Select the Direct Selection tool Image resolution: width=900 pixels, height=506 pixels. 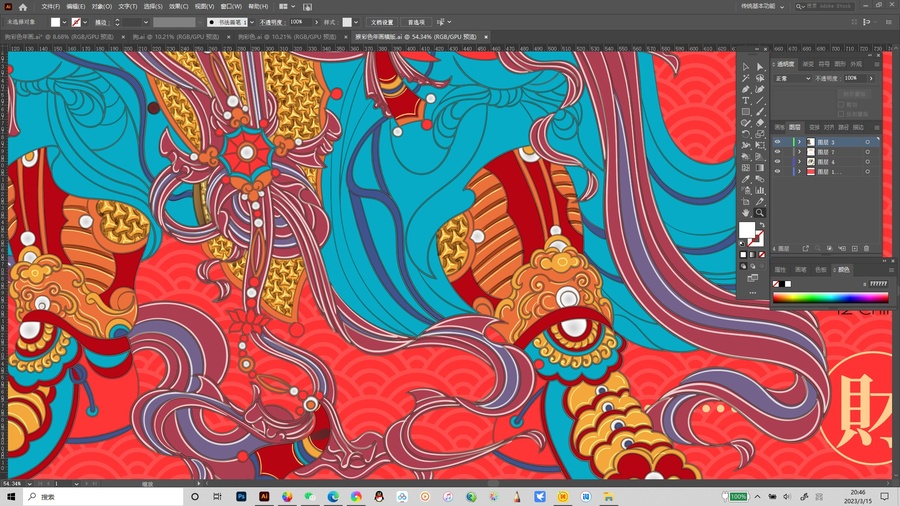(760, 67)
